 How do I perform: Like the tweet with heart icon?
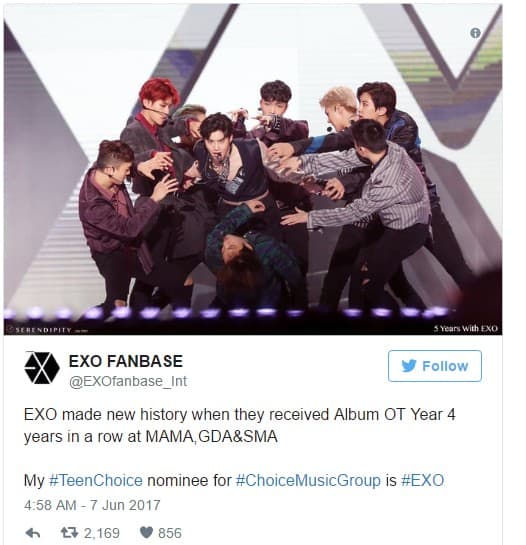(x=146, y=532)
